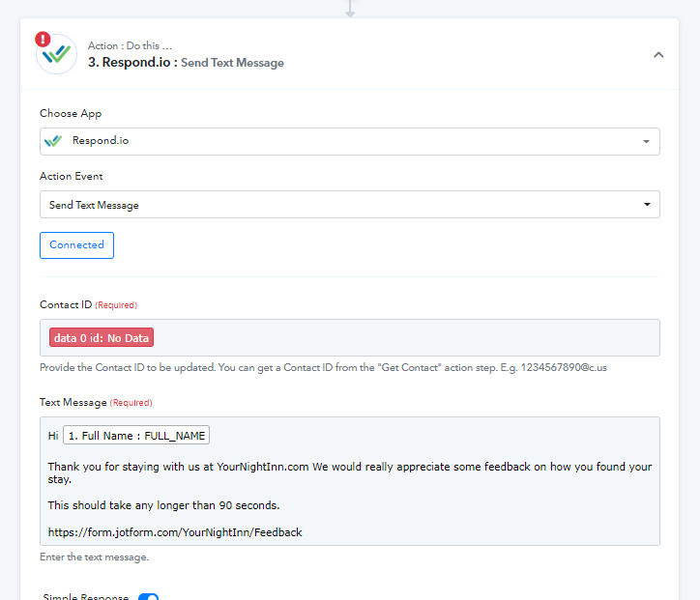The image size is (700, 600).
Task: Select the 'data 0 id: No Data' tag
Action: [102, 338]
